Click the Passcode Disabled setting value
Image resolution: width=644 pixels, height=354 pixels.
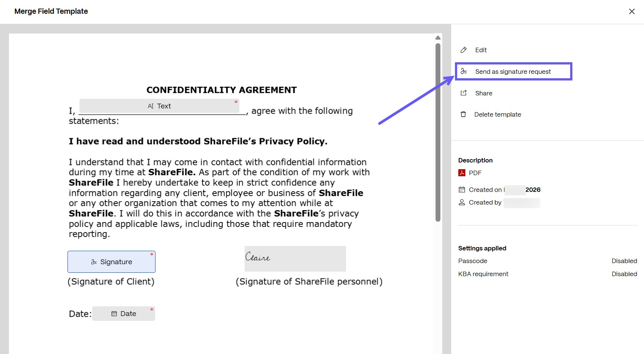[x=624, y=261]
